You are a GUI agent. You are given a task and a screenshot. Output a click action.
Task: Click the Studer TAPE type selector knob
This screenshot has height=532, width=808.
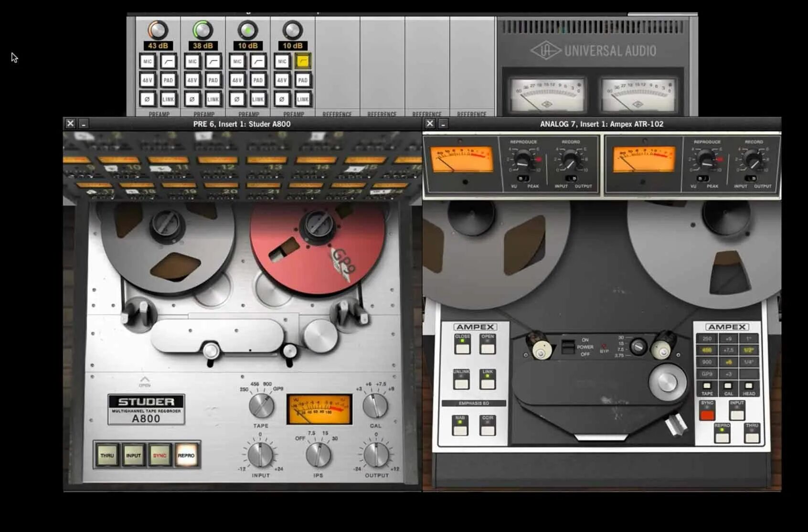(x=261, y=406)
